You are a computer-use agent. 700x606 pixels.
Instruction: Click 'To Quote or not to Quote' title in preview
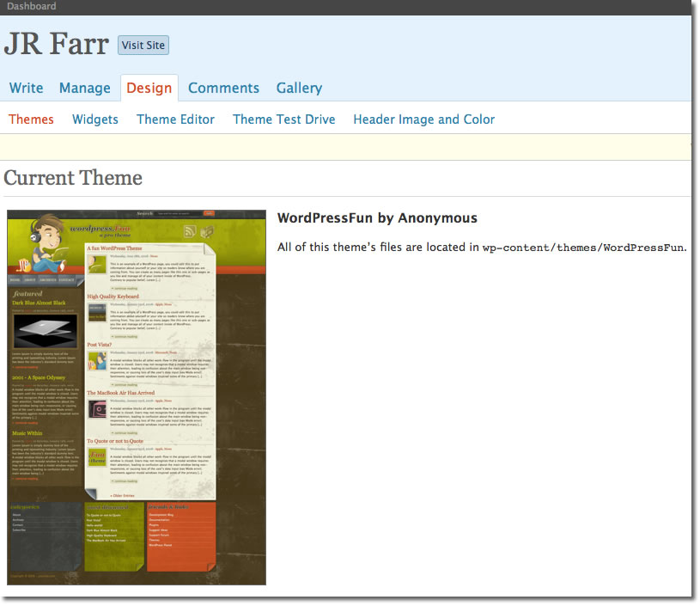[x=115, y=441]
